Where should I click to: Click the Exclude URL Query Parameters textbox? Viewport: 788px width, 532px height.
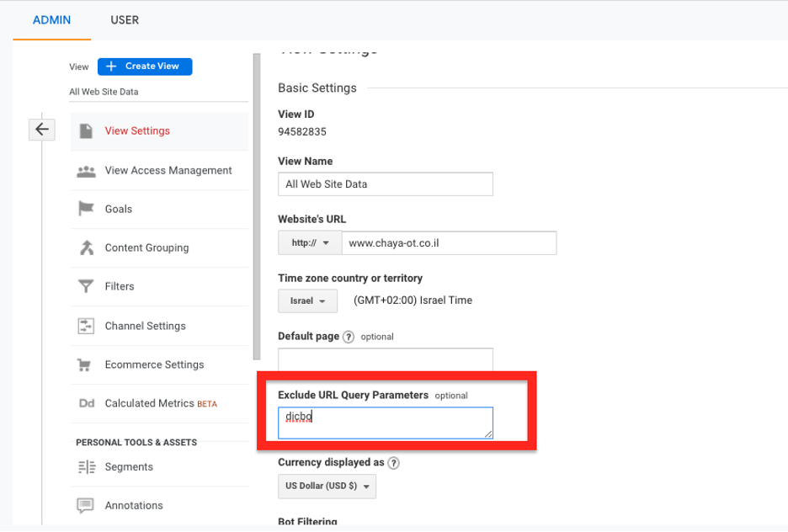coord(385,423)
